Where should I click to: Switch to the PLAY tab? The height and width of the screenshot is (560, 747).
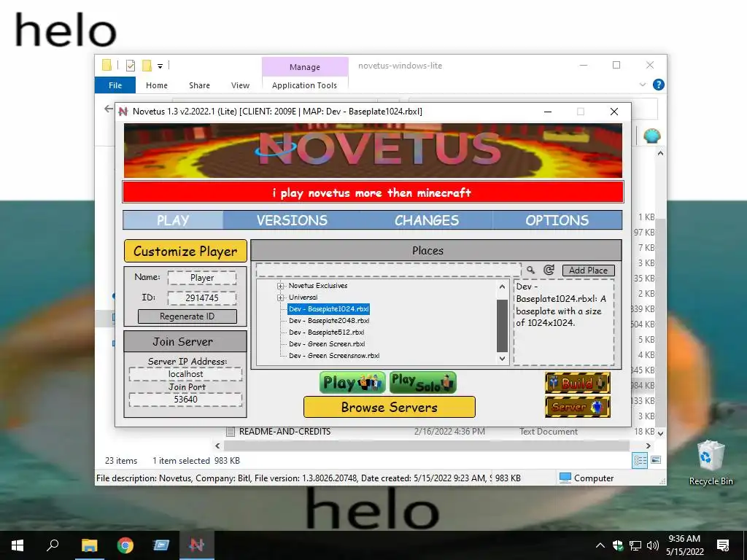click(x=173, y=220)
